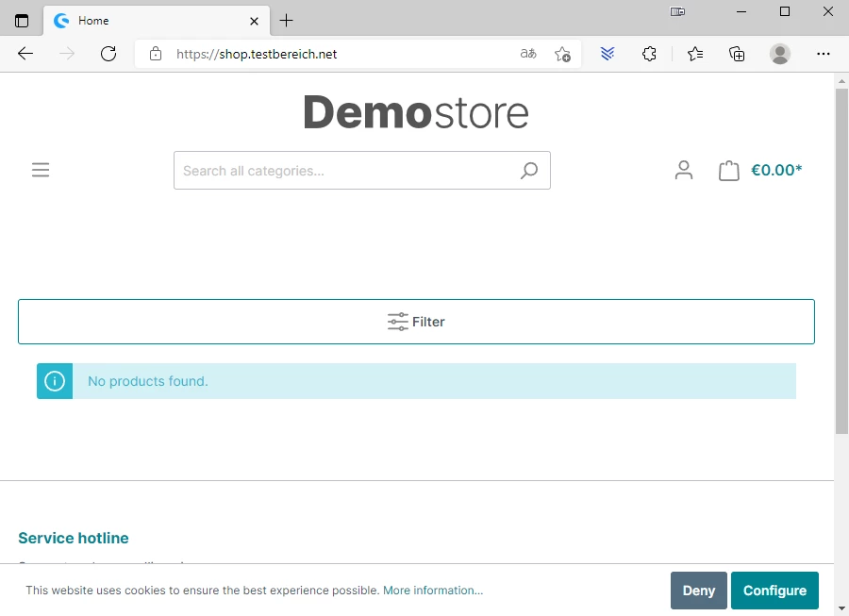The image size is (849, 616).
Task: Open the Collections icon in toolbar
Action: 737,54
